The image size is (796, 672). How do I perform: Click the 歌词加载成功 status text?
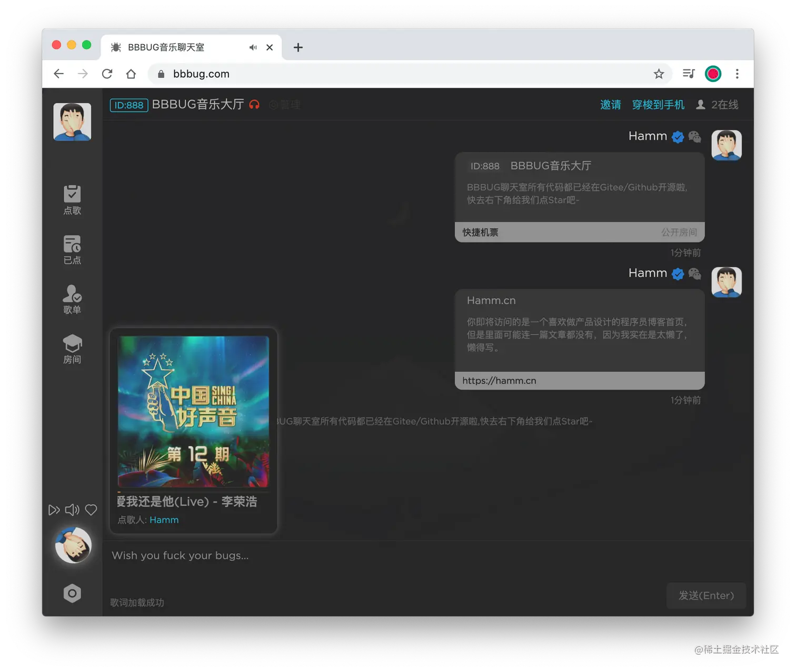tap(137, 603)
